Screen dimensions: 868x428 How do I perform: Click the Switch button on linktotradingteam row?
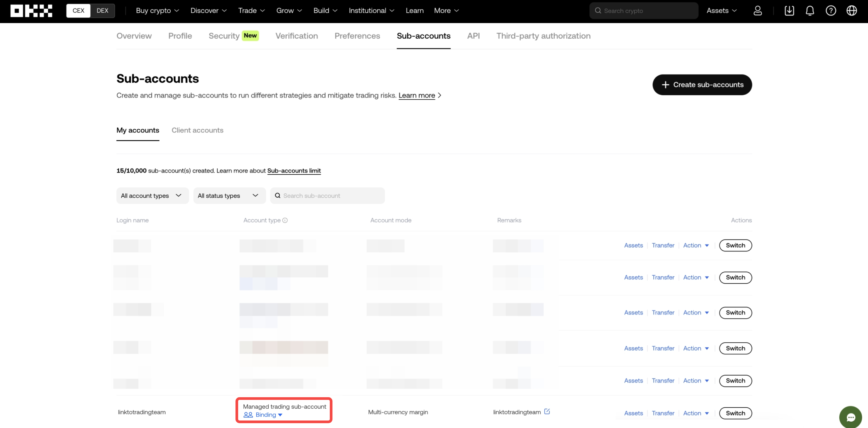735,412
